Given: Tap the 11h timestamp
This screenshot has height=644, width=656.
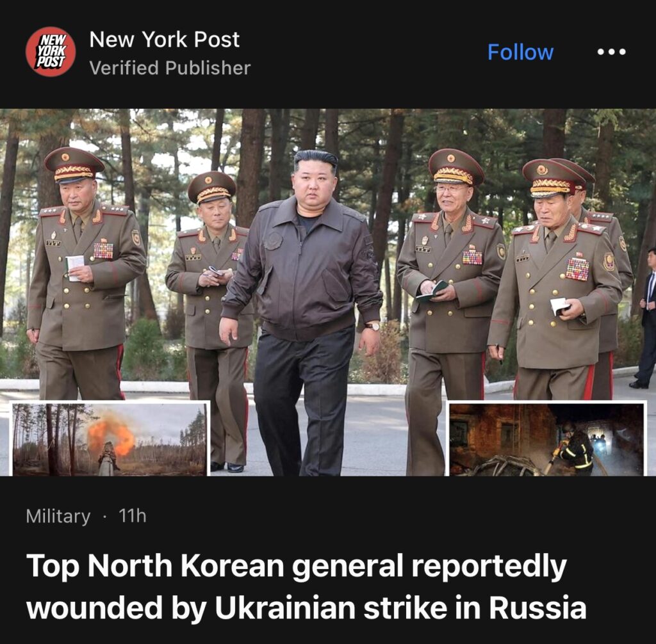Looking at the screenshot, I should click(x=132, y=515).
